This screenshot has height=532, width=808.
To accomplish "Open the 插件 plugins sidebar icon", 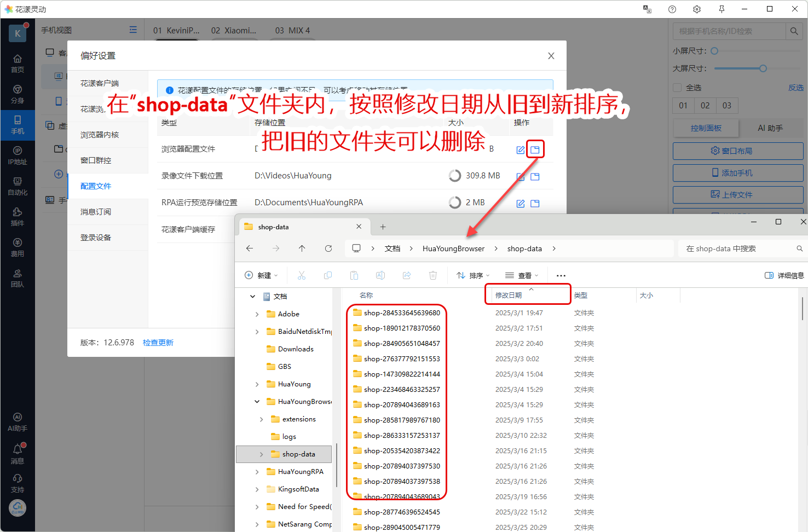I will [x=18, y=217].
